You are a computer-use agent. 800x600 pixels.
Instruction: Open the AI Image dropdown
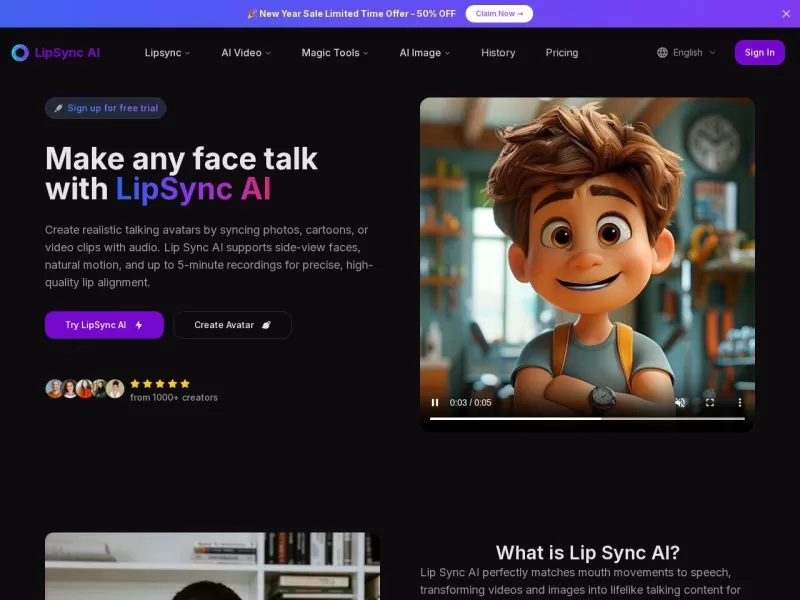click(x=424, y=53)
